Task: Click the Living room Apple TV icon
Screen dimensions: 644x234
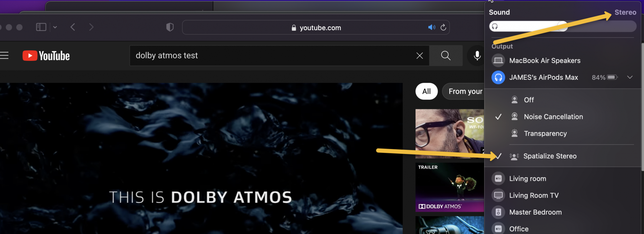Action: pyautogui.click(x=498, y=179)
